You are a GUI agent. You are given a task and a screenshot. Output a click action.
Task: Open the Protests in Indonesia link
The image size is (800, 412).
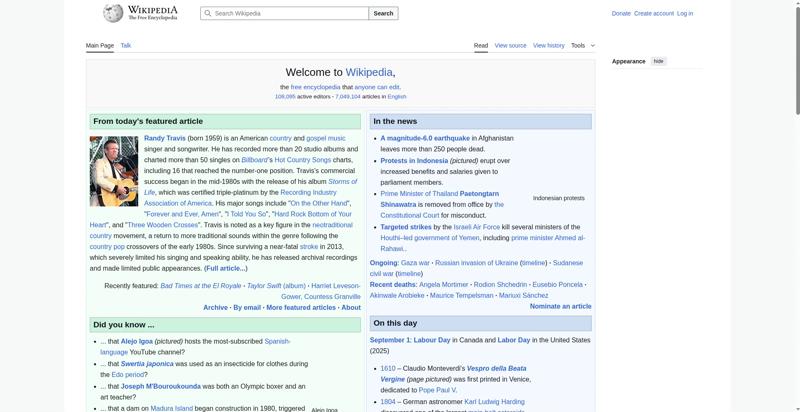tap(414, 161)
